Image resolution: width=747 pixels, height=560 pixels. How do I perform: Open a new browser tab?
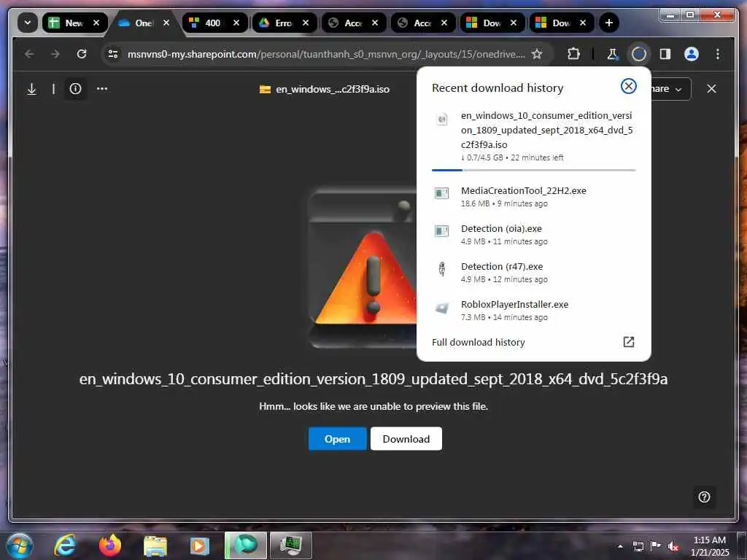click(608, 23)
